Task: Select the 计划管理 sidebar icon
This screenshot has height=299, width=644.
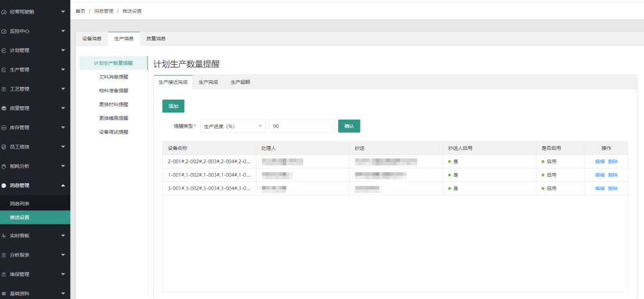Action: (x=5, y=50)
